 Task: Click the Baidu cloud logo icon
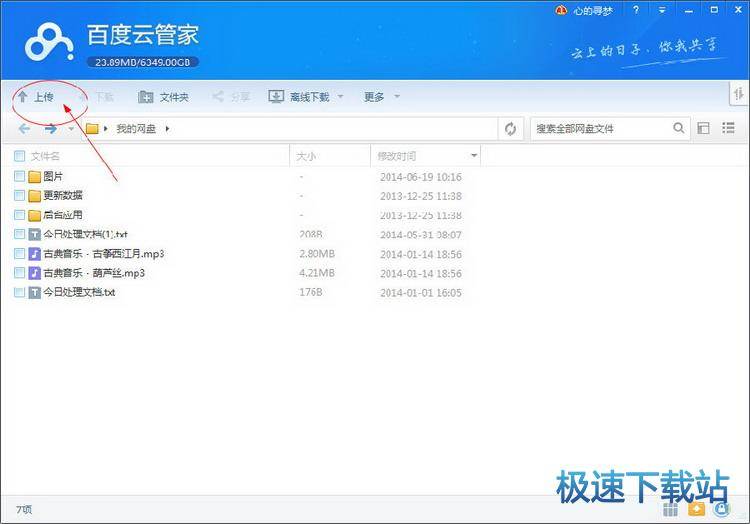[50, 44]
